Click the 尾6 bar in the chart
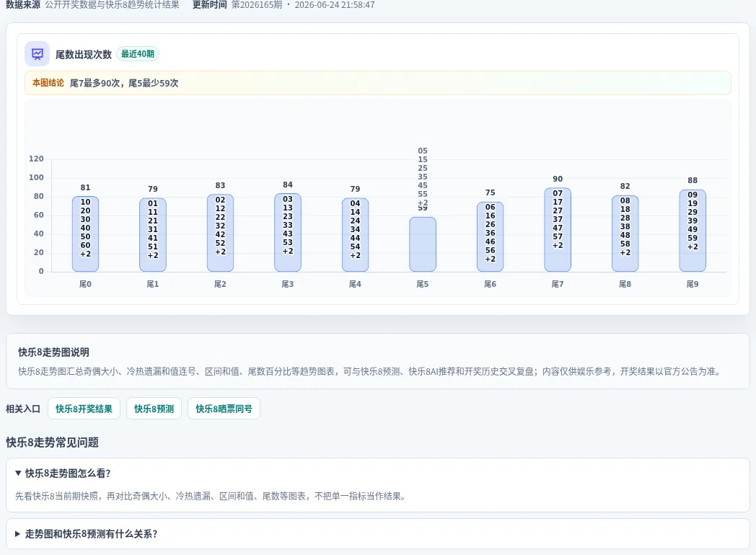756x555 pixels. [491, 236]
